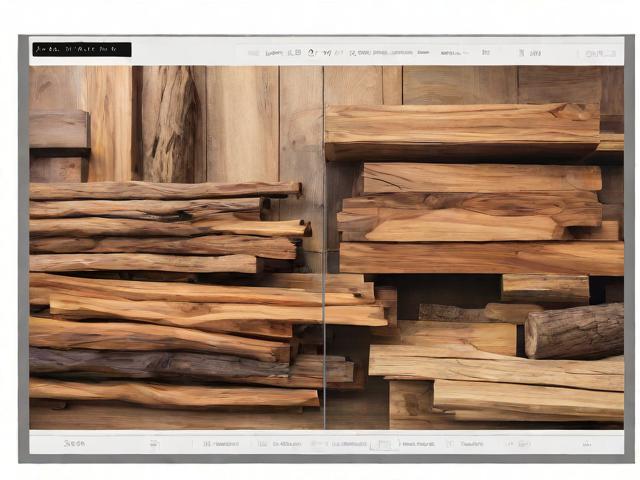The width and height of the screenshot is (640, 480).
Task: Open the long text field in the top toolbar
Action: 385,52
